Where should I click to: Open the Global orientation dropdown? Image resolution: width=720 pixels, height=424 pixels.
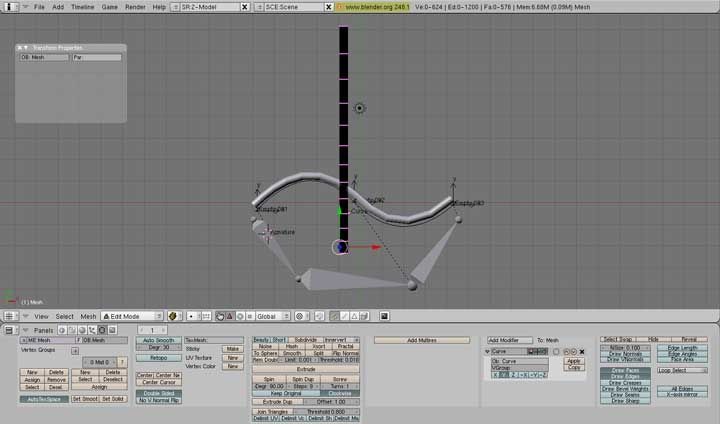(273, 316)
